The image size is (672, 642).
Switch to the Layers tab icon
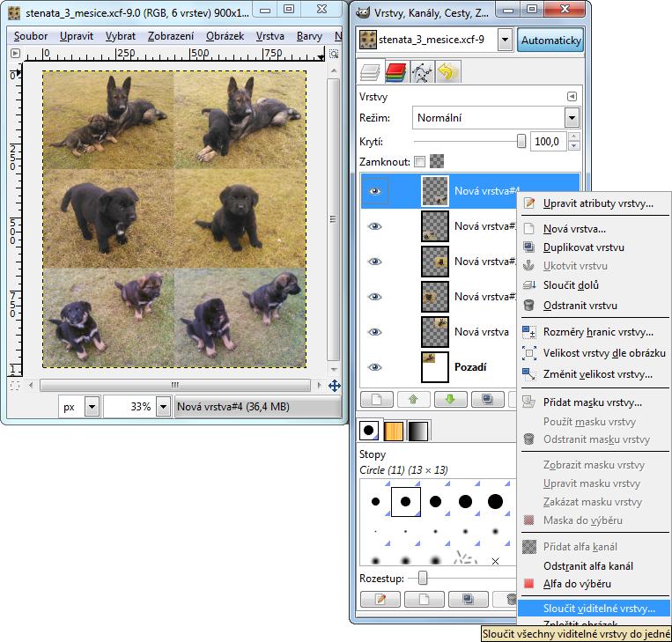pyautogui.click(x=370, y=71)
